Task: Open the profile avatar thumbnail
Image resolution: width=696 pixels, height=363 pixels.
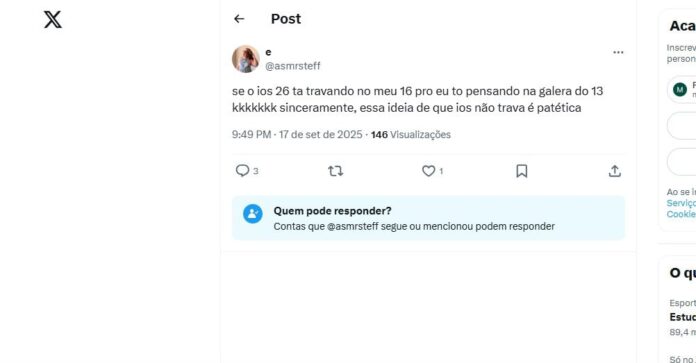Action: (x=245, y=59)
